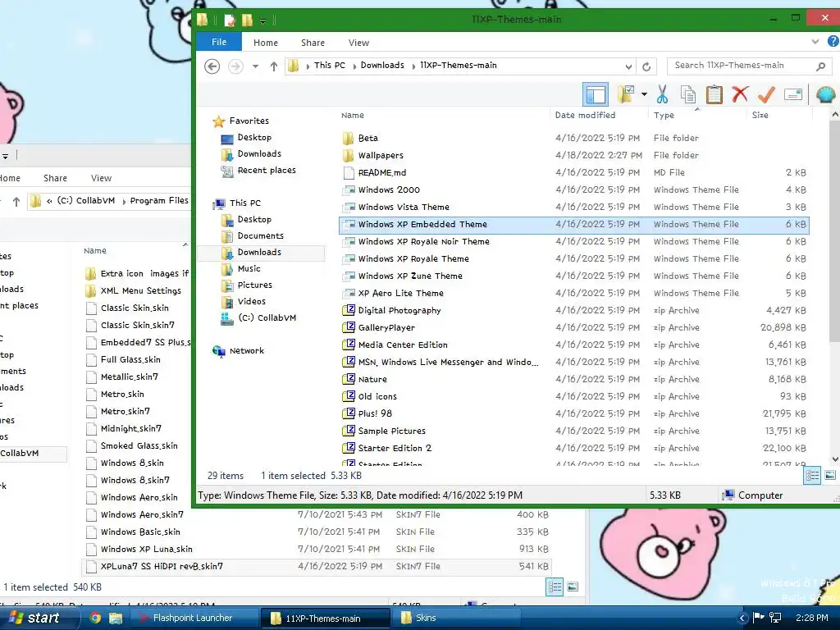Open the Home ribbon tab
Viewport: 840px width, 630px height.
266,43
